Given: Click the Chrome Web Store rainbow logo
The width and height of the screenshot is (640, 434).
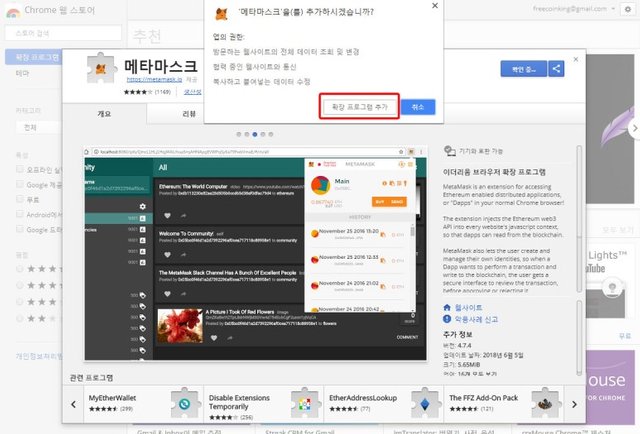Looking at the screenshot, I should click(x=13, y=12).
